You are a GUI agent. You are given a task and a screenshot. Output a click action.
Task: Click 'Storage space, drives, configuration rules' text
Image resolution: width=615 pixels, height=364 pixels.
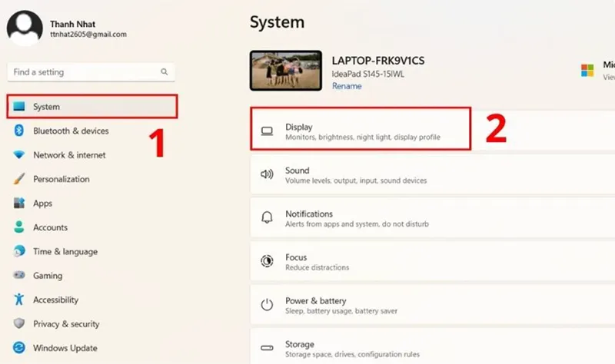pyautogui.click(x=352, y=355)
